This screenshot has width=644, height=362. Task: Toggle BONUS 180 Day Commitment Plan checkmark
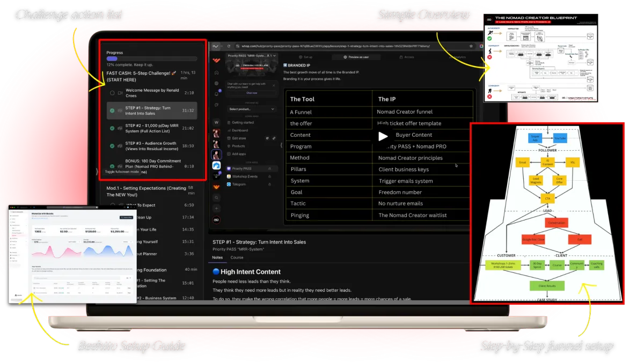112,166
